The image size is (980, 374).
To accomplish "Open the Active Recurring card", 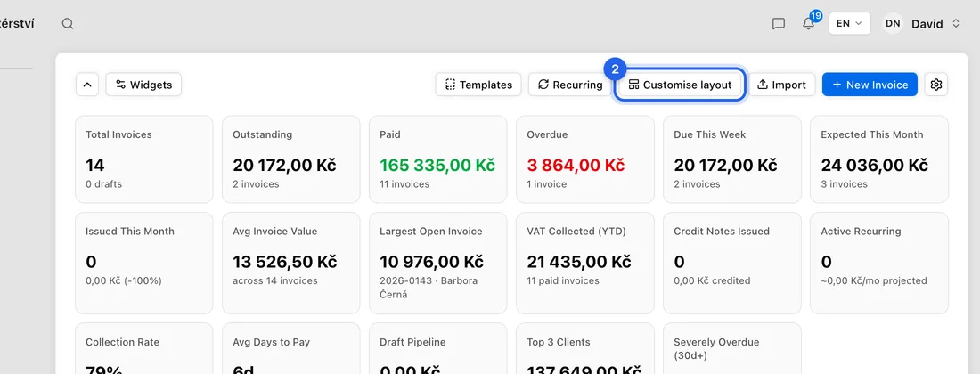I will [x=878, y=263].
